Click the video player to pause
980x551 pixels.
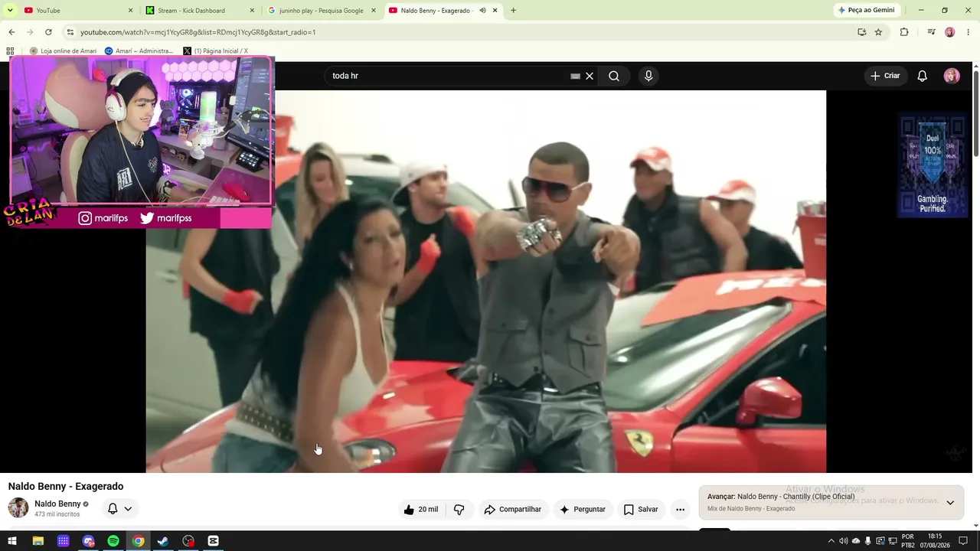(486, 282)
